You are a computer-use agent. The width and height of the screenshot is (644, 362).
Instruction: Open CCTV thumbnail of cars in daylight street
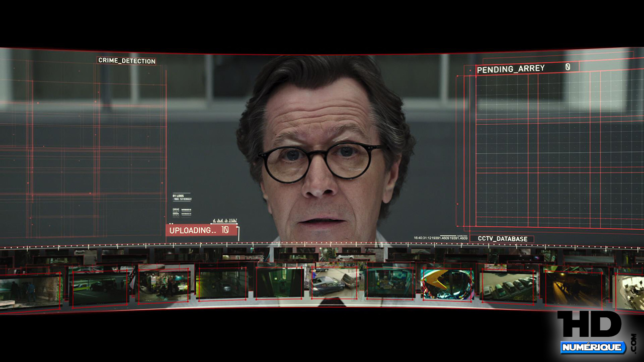click(x=335, y=283)
